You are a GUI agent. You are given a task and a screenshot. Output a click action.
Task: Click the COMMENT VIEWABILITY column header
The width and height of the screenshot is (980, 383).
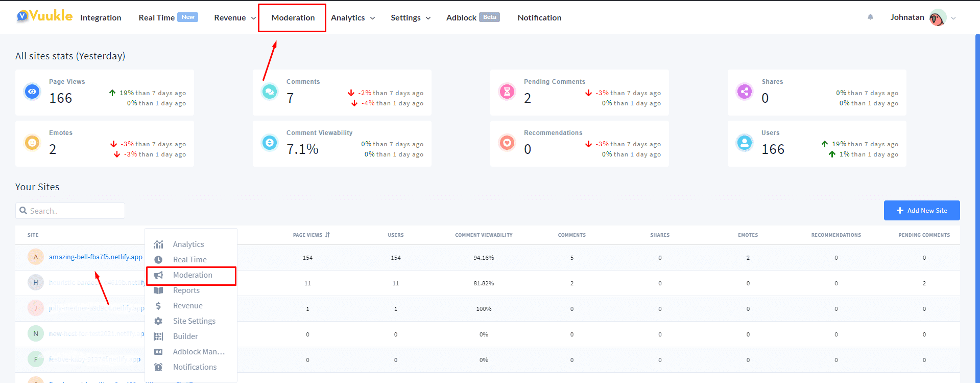pos(484,235)
